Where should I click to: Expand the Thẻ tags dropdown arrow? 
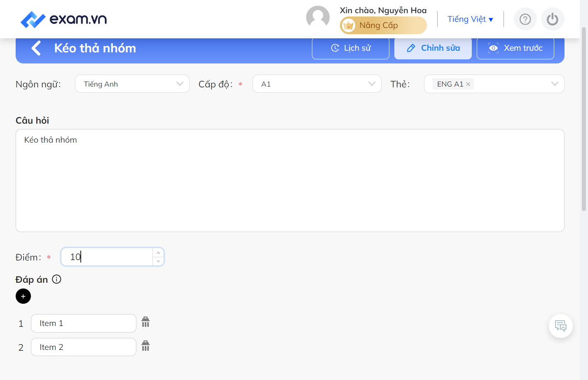point(555,84)
